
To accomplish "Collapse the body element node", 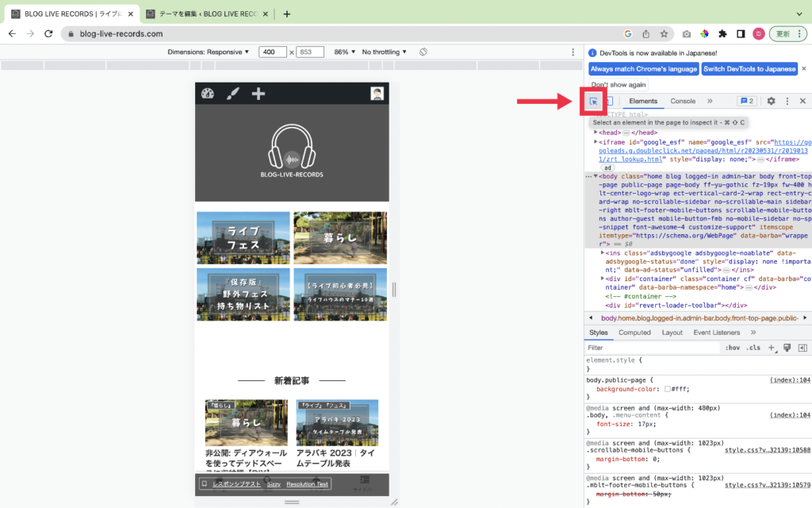I will click(596, 176).
